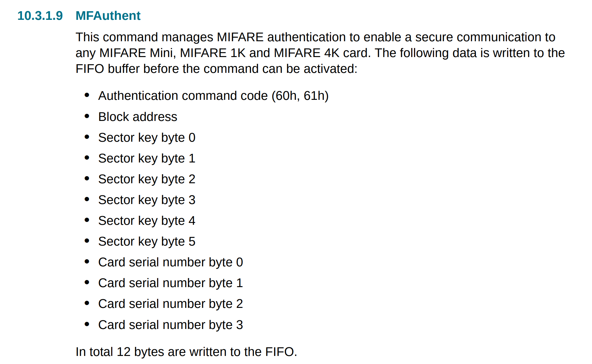
Task: Click Card serial number byte 3 text
Action: tap(171, 325)
